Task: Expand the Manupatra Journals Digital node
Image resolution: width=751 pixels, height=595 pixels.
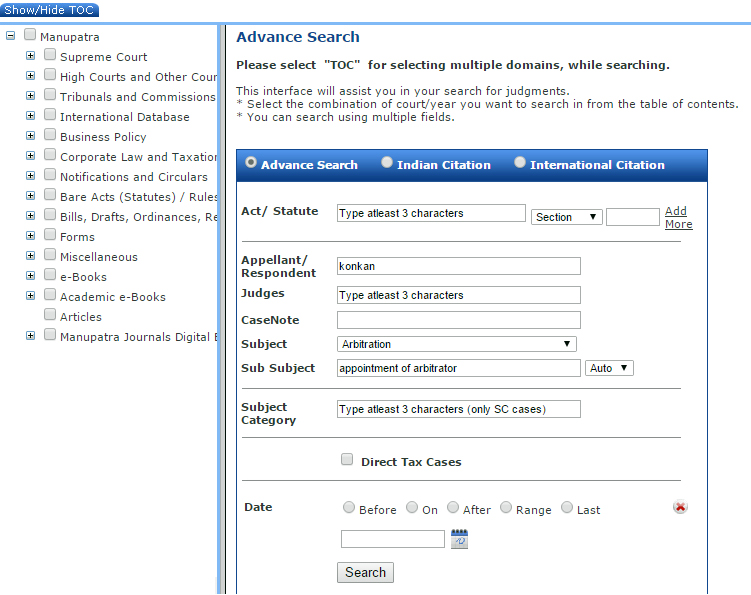Action: pos(31,336)
